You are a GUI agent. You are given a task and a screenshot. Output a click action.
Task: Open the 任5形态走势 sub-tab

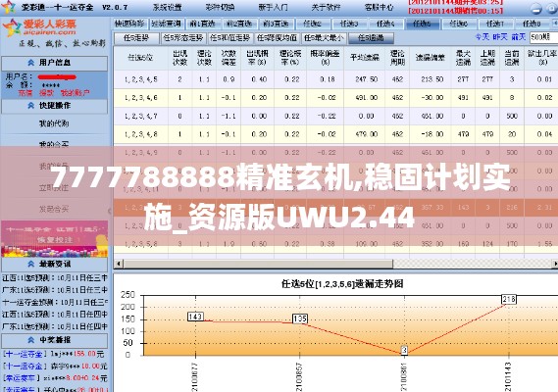click(183, 37)
